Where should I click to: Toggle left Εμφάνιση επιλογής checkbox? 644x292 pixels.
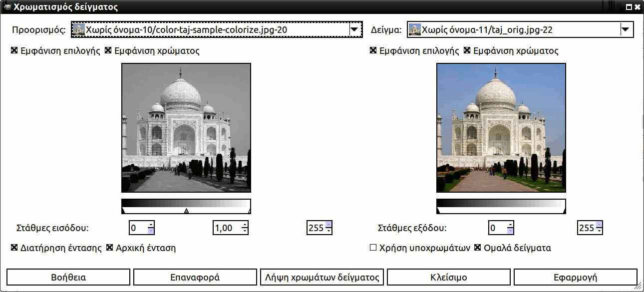click(x=14, y=51)
